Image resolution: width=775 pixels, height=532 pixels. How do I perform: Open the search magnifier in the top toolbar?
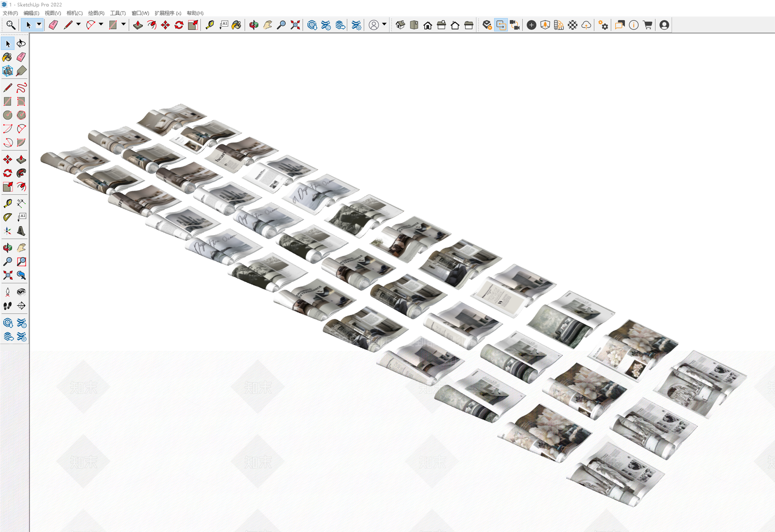pyautogui.click(x=11, y=25)
